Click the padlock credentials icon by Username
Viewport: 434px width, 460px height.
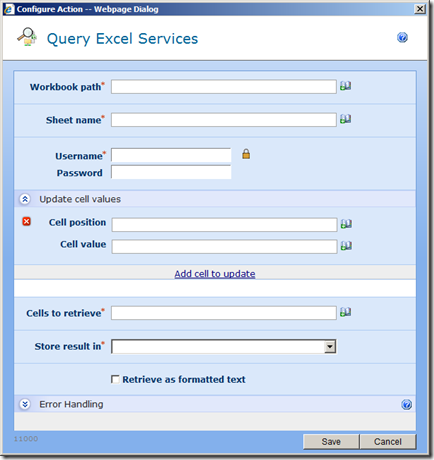coord(246,154)
